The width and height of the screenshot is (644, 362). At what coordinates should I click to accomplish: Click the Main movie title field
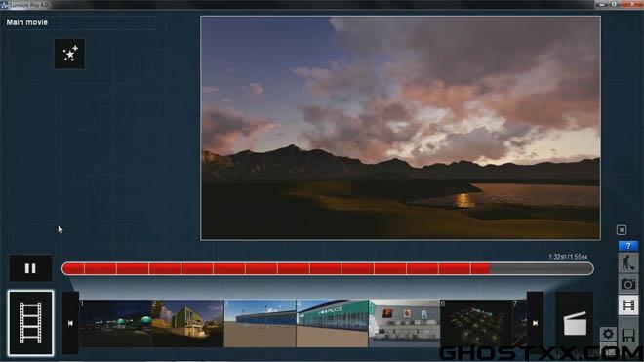(80, 22)
